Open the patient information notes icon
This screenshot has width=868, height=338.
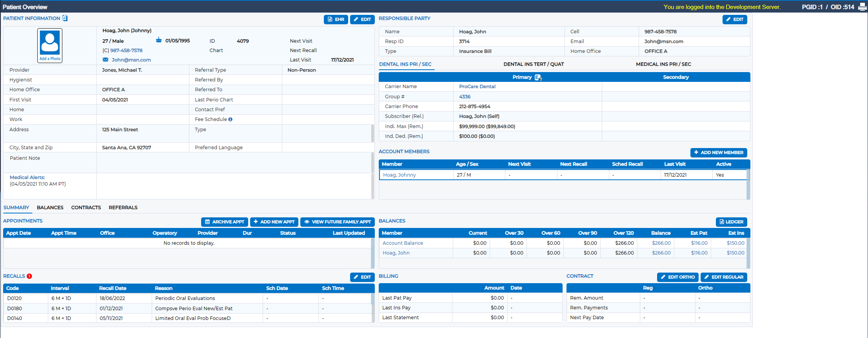click(65, 18)
